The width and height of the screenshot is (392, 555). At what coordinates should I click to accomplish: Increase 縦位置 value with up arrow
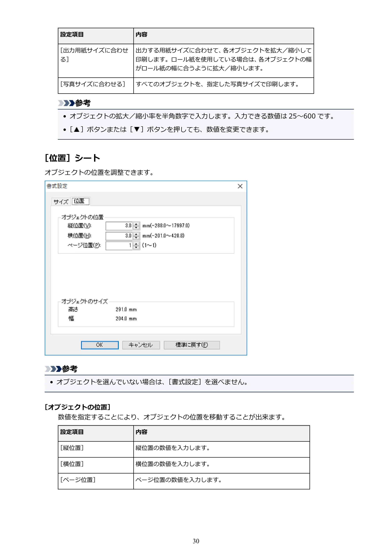(x=136, y=224)
